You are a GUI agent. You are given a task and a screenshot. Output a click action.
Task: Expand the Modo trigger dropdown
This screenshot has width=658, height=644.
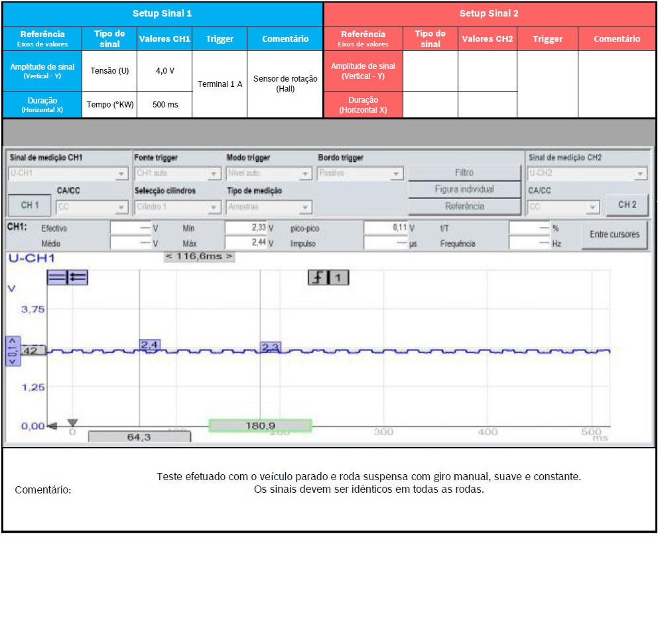pyautogui.click(x=305, y=174)
